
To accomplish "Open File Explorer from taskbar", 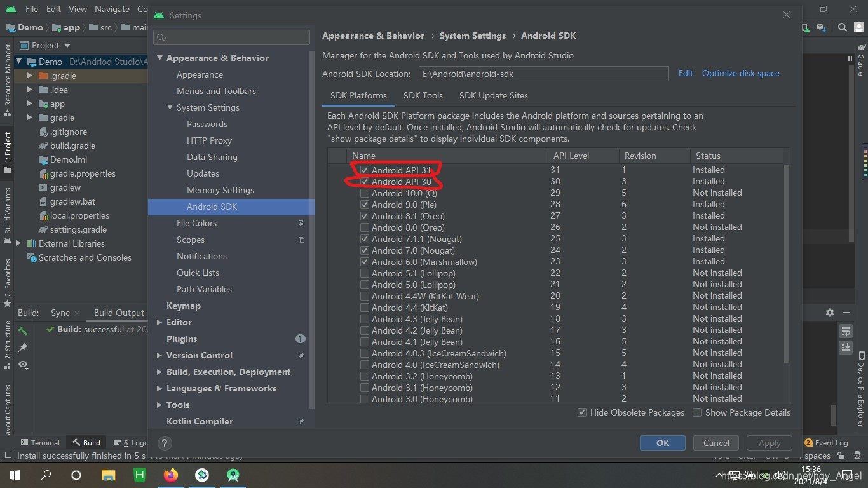I will click(x=108, y=475).
